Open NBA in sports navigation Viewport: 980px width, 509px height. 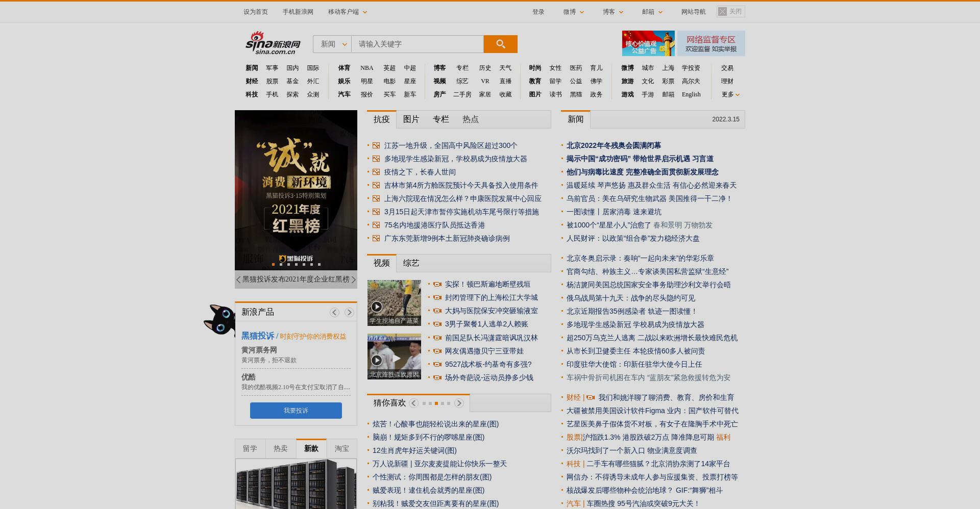[x=367, y=68]
